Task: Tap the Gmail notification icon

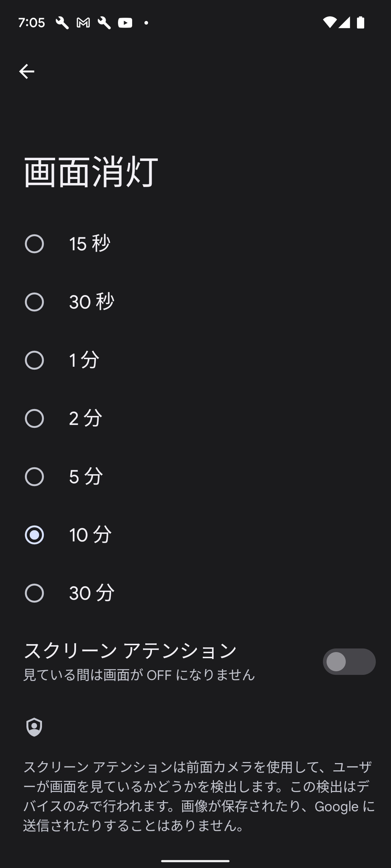Action: (83, 23)
